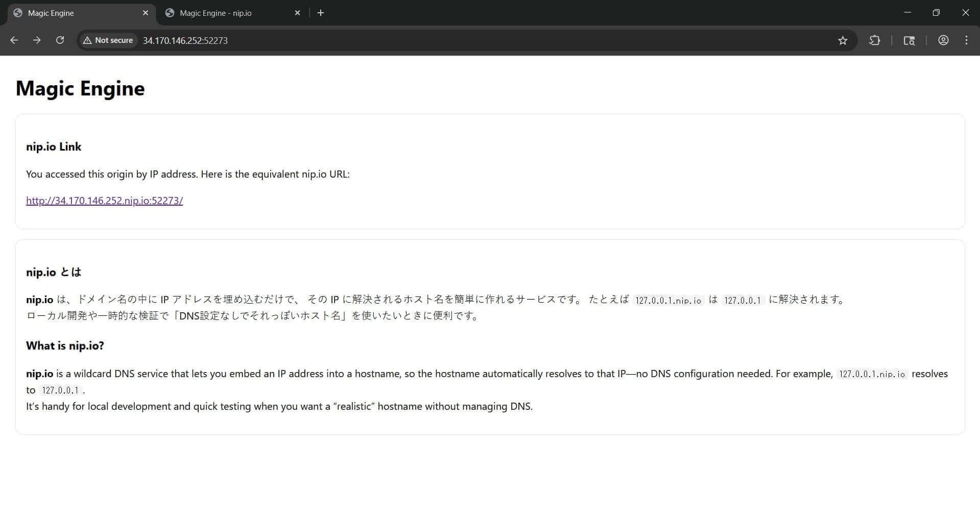The image size is (980, 519).
Task: Open the Extensions puzzle icon
Action: point(874,40)
